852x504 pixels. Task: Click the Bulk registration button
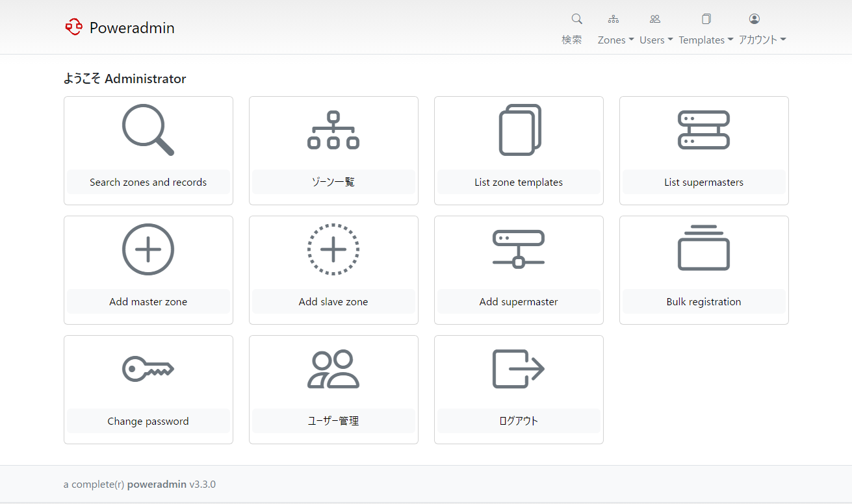tap(704, 301)
